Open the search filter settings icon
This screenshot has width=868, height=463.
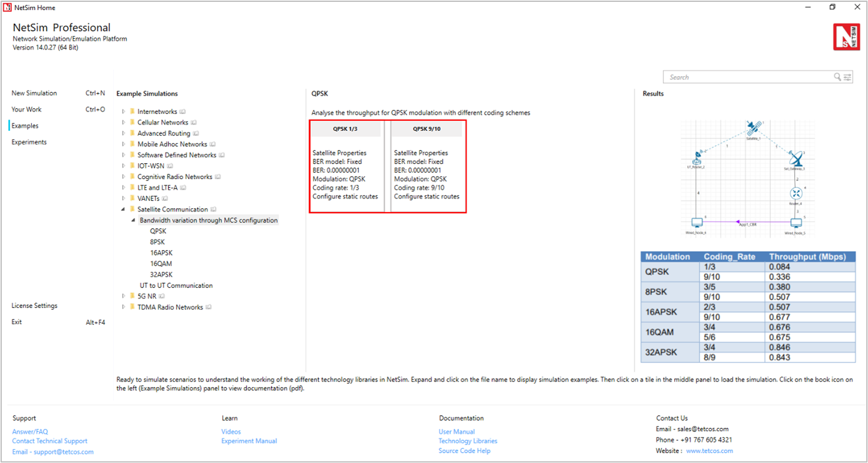tap(847, 77)
